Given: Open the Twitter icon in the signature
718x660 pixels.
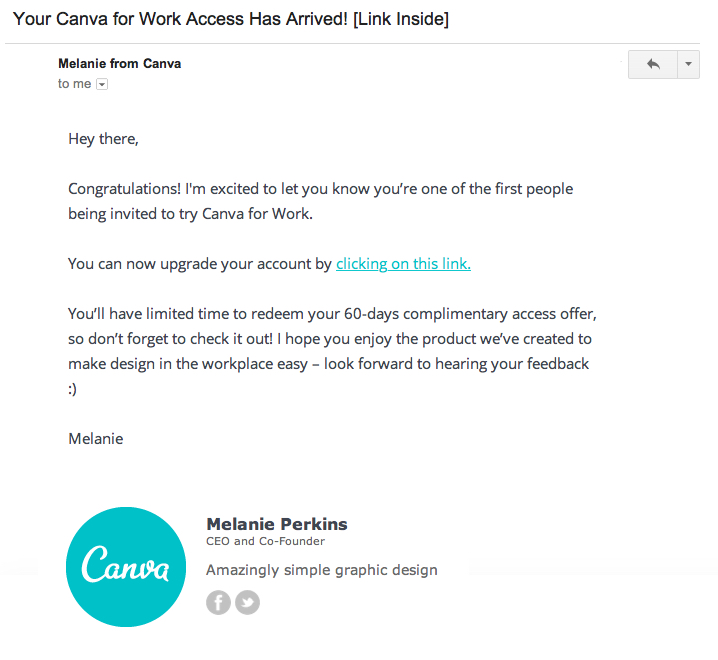Looking at the screenshot, I should click(x=247, y=602).
